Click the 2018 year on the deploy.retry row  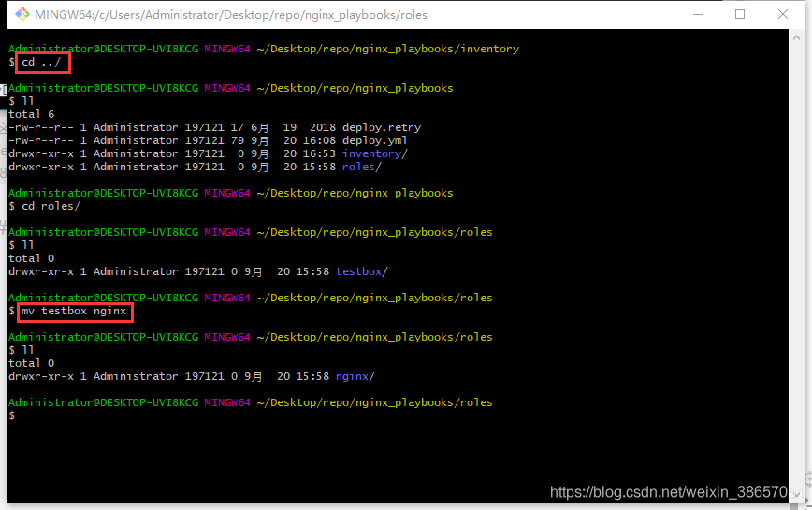coord(322,127)
